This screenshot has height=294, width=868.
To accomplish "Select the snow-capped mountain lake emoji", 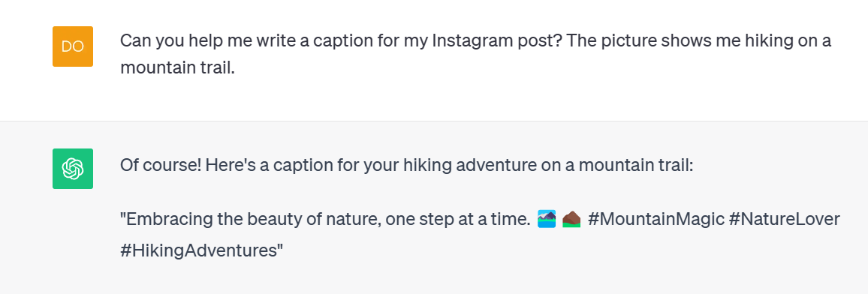I will point(547,220).
